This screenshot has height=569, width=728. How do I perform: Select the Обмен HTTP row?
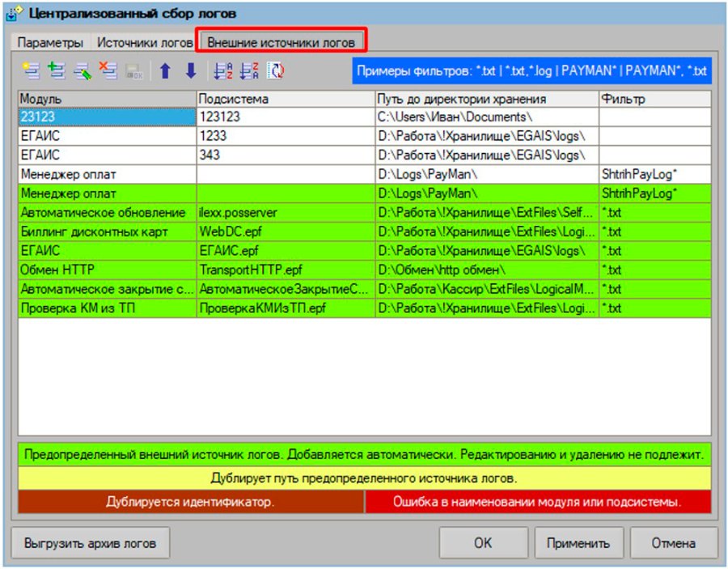[x=365, y=270]
